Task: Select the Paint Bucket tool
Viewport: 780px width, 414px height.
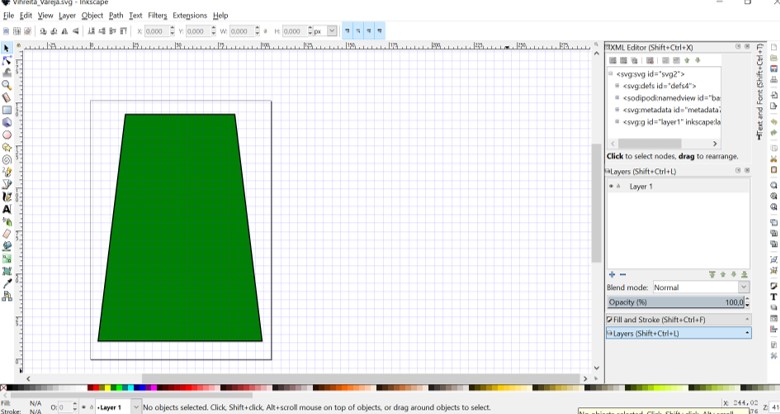Action: click(6, 246)
